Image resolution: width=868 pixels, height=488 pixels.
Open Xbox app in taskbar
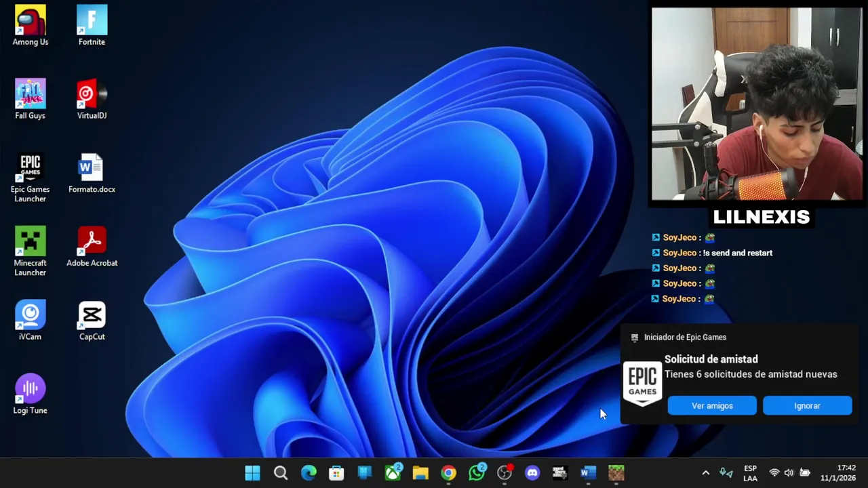(393, 472)
